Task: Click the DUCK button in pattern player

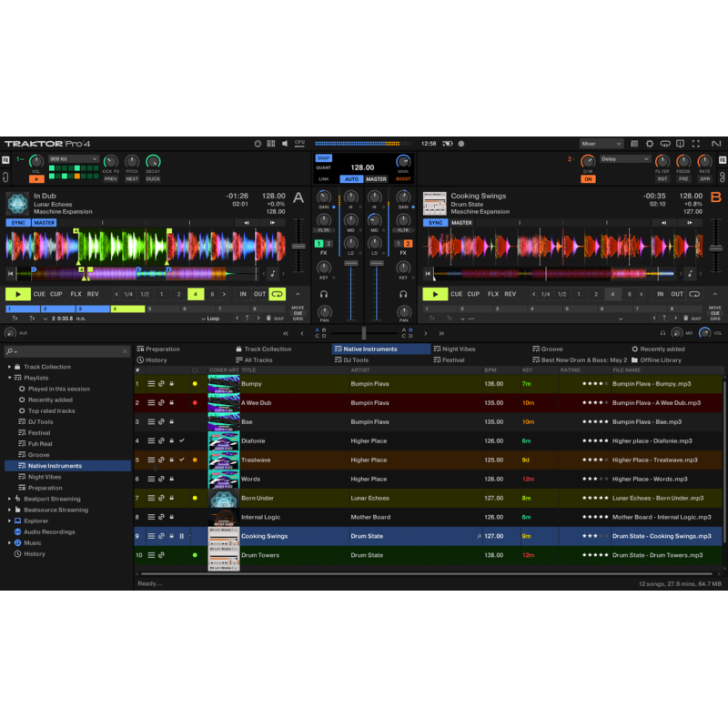Action: click(153, 179)
